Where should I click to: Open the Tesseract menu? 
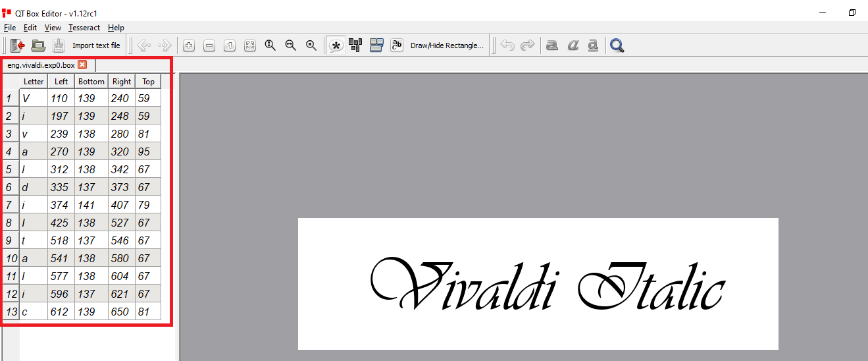click(x=84, y=28)
